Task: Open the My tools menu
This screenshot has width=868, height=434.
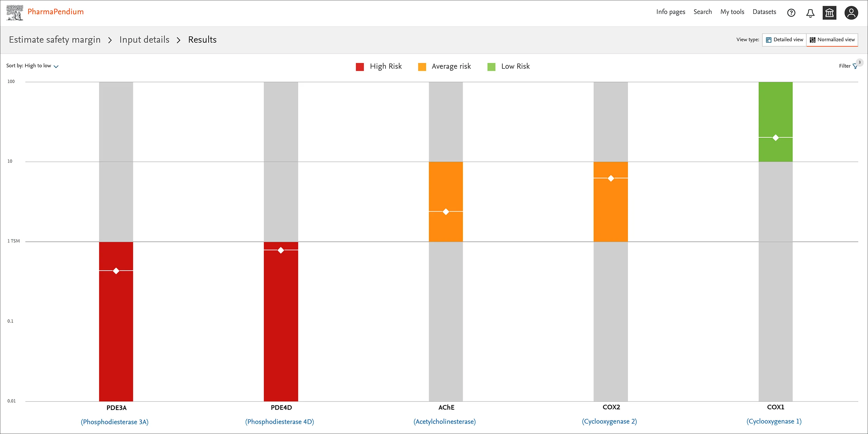Action: click(732, 12)
